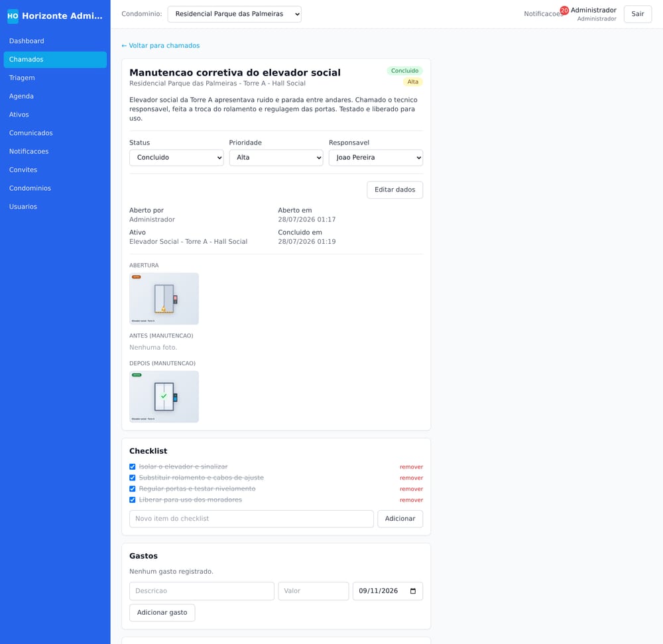The height and width of the screenshot is (644, 663).
Task: Click Adicionar to add a checklist item
Action: [400, 519]
